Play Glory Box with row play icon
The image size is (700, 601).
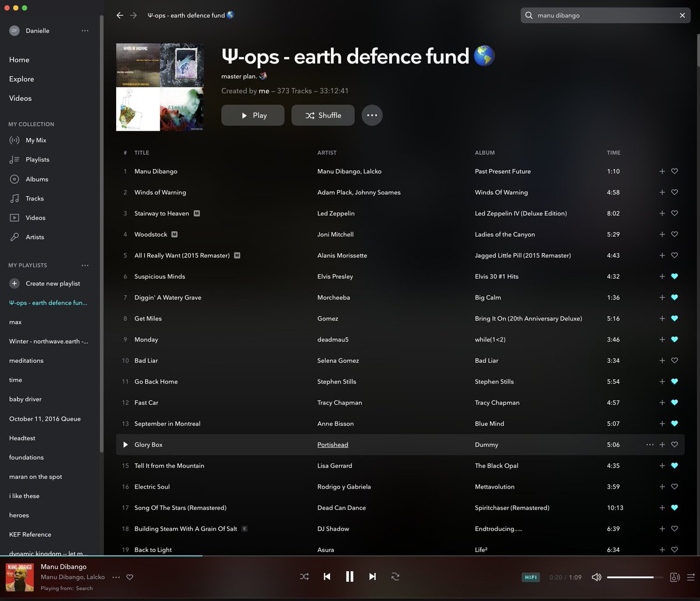click(125, 444)
